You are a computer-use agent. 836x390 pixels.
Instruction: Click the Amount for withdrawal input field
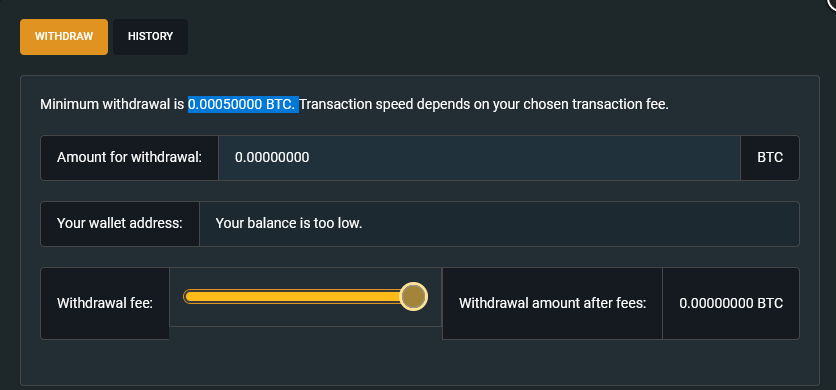point(479,158)
